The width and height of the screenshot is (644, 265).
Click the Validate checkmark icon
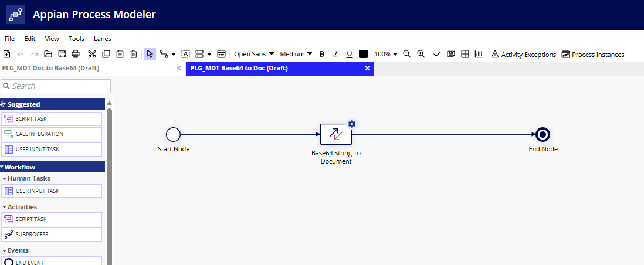tap(437, 54)
